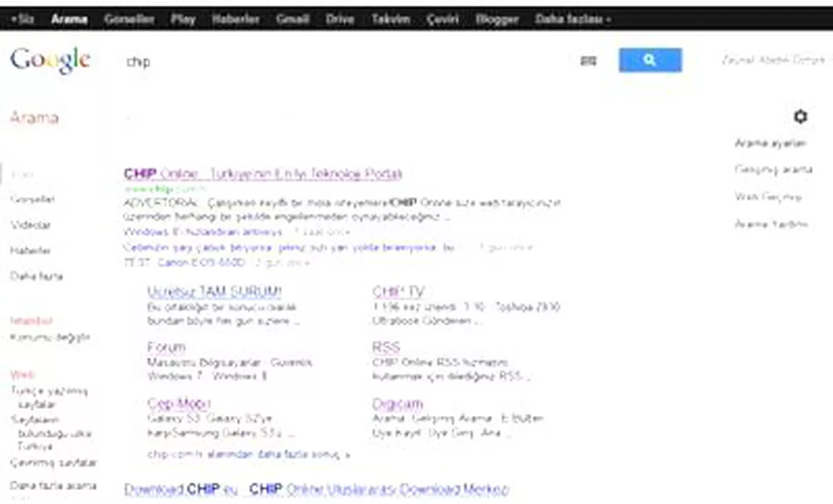Select Arama in the top black bar
This screenshot has height=504, width=833.
tap(69, 19)
